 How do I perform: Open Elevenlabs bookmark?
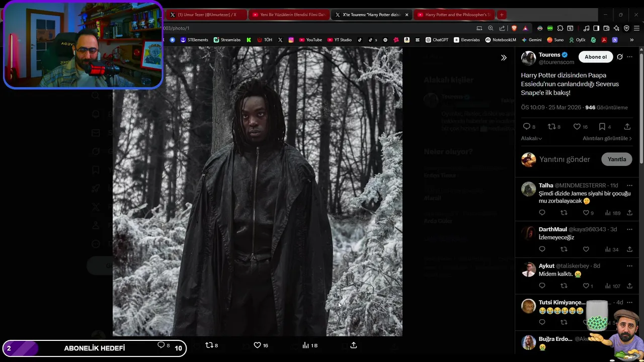pos(467,40)
